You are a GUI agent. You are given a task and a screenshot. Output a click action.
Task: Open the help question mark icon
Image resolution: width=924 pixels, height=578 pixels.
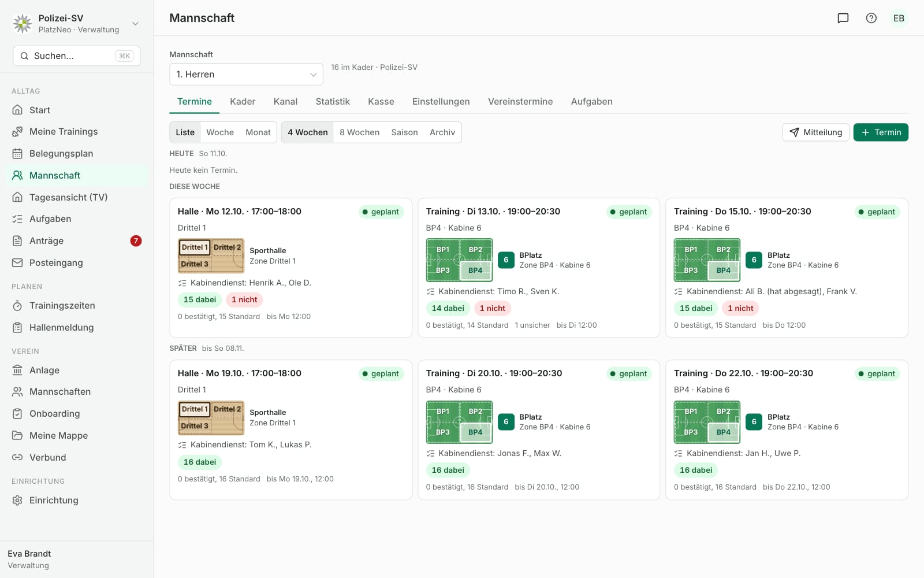[871, 18]
